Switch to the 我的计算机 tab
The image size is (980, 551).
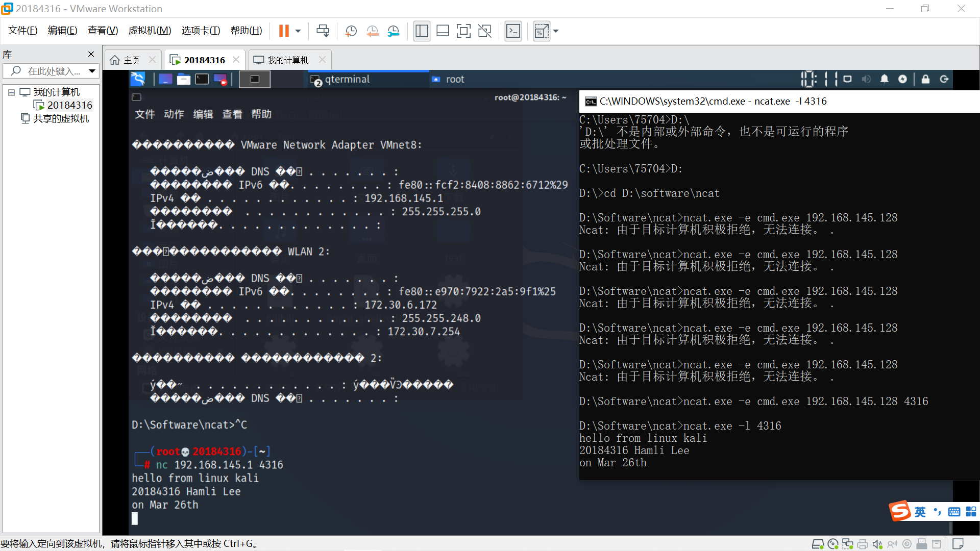coord(288,60)
